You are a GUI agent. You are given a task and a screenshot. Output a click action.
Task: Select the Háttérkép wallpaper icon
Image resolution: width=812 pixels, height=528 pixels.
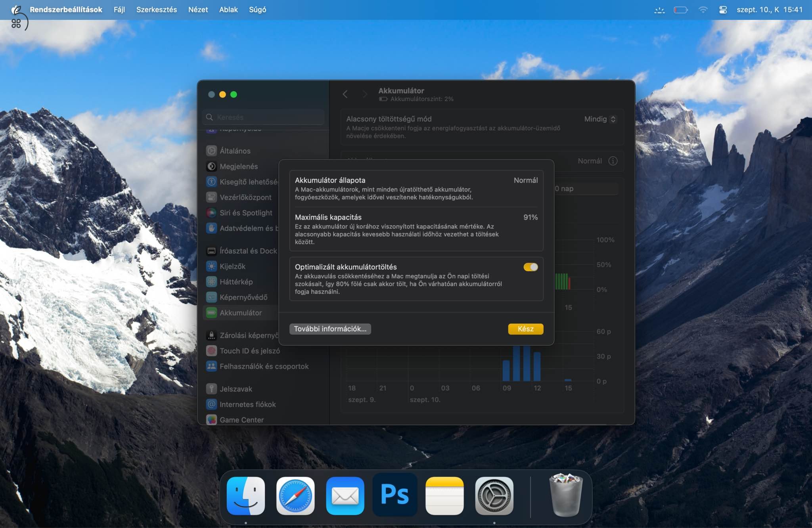pyautogui.click(x=211, y=281)
